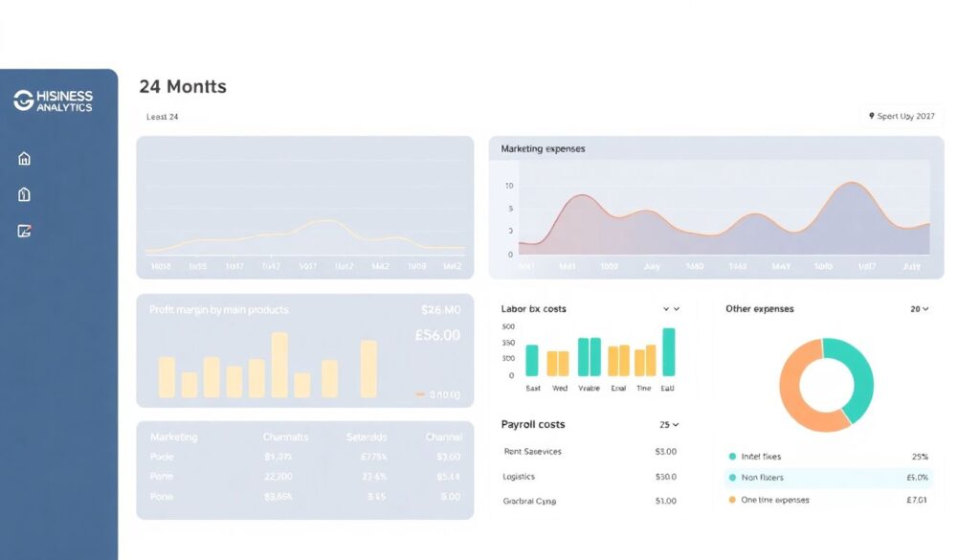Click the orange legend dash in profit margin card
This screenshot has height=560, width=980.
(420, 394)
